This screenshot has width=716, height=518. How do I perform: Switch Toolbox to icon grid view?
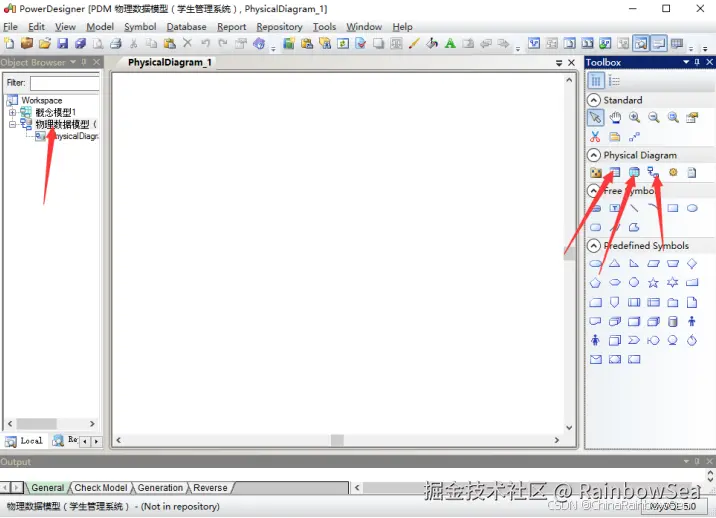(x=595, y=81)
